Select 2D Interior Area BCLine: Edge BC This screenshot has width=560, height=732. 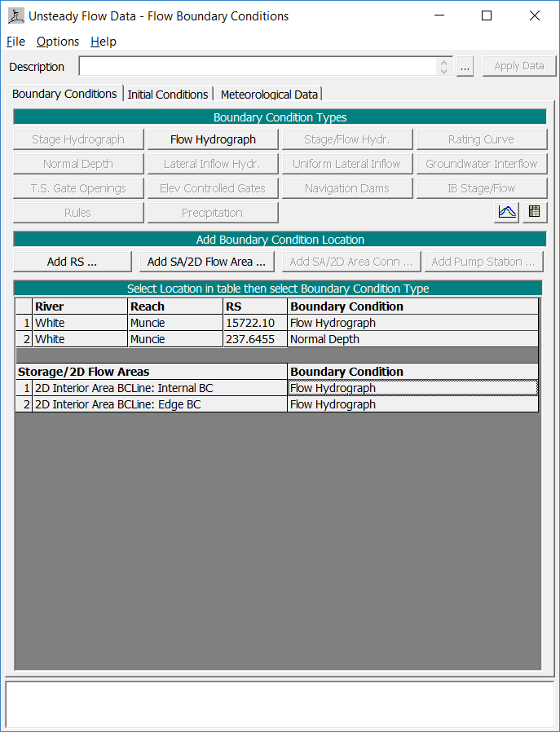[x=160, y=404]
